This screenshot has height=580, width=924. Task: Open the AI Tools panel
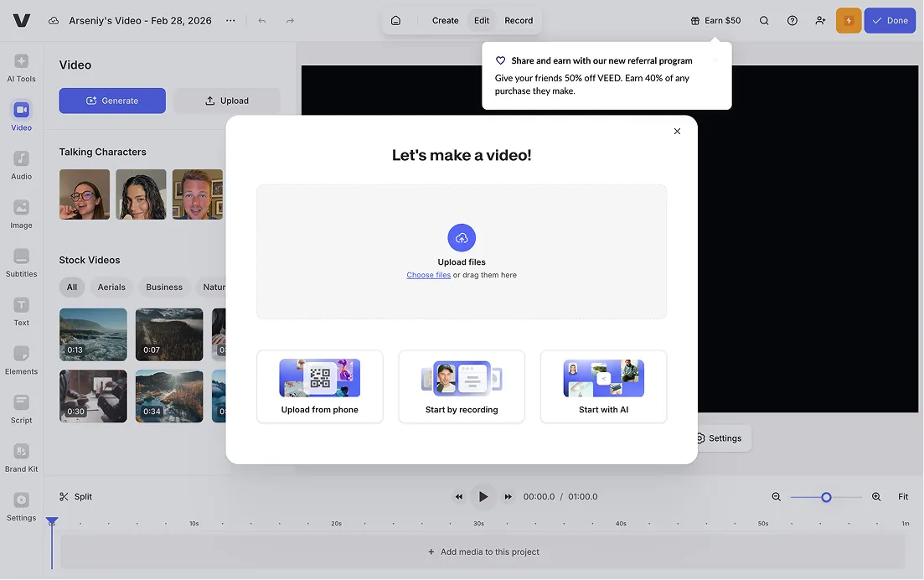coord(21,65)
